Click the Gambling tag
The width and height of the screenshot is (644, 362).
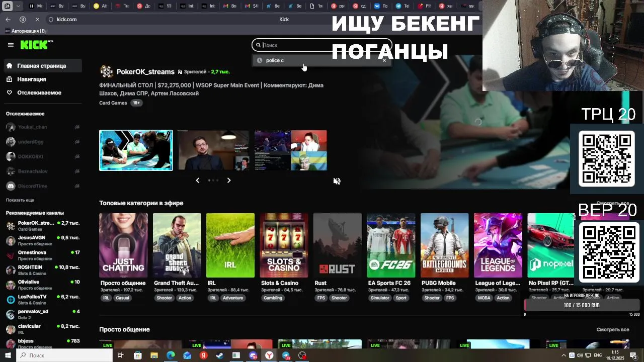273,298
